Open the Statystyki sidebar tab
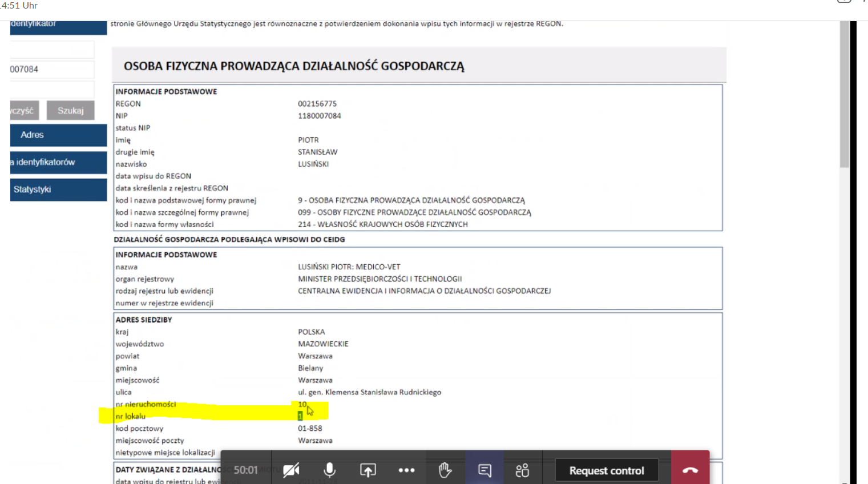The height and width of the screenshot is (484, 868). [58, 189]
